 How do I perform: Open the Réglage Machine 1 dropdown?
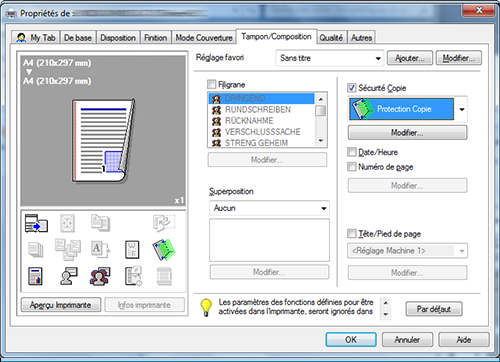pyautogui.click(x=407, y=251)
